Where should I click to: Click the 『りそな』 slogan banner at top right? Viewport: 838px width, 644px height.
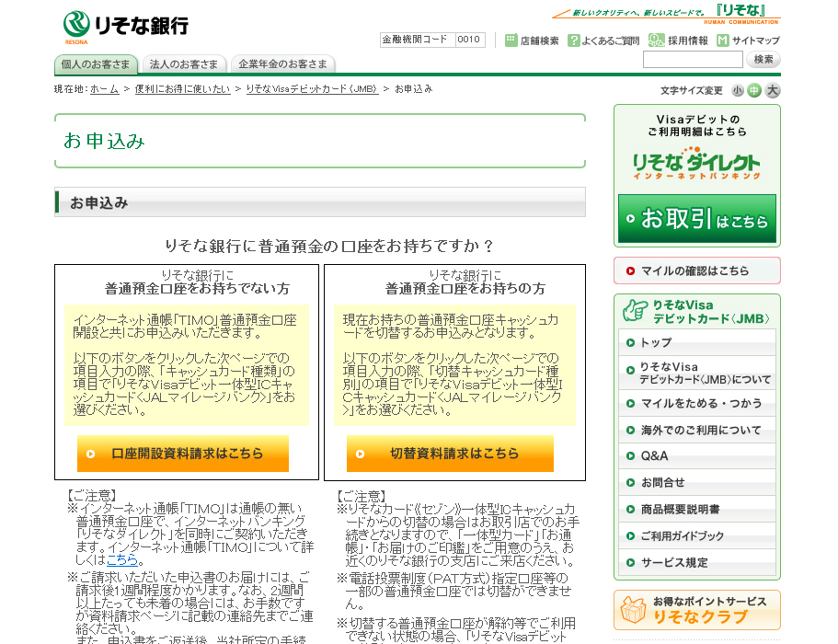click(667, 14)
